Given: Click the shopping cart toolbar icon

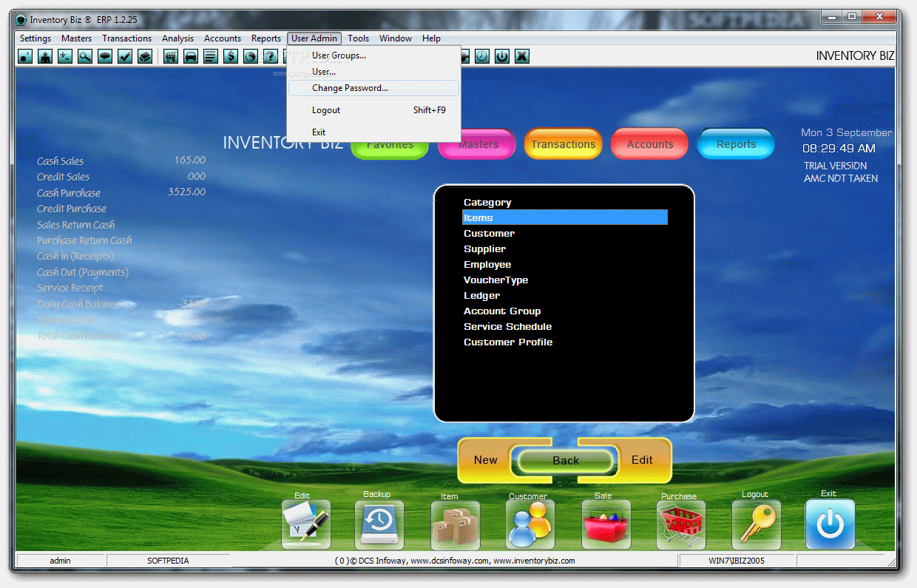Looking at the screenshot, I should (x=171, y=55).
